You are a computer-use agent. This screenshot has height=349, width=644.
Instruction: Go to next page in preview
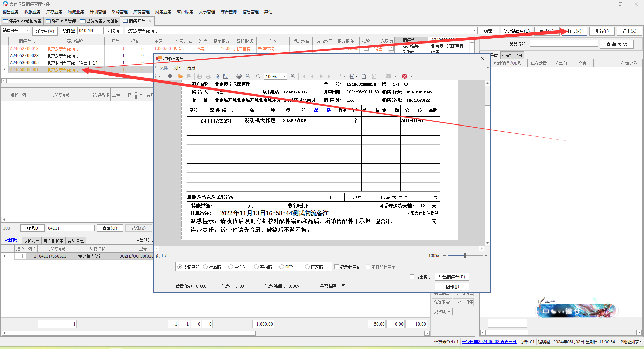click(x=321, y=76)
